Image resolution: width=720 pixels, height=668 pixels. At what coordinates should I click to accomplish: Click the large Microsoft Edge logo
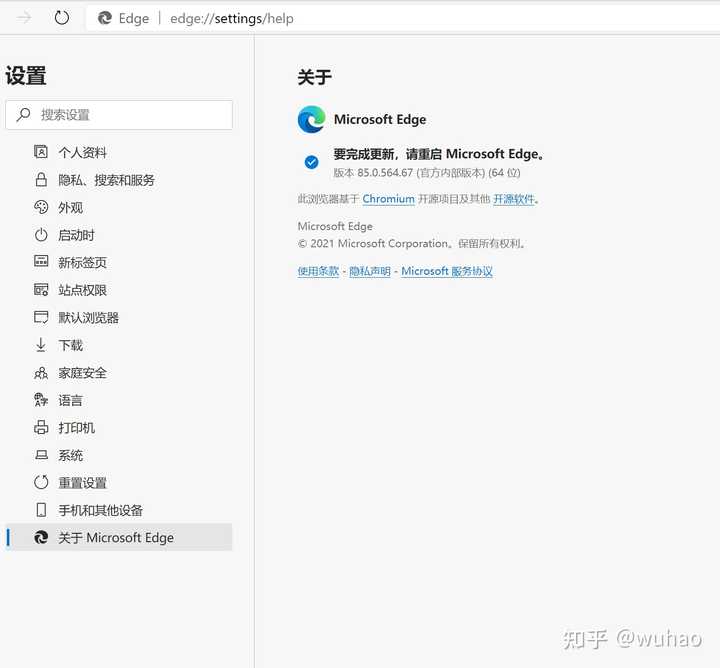311,119
